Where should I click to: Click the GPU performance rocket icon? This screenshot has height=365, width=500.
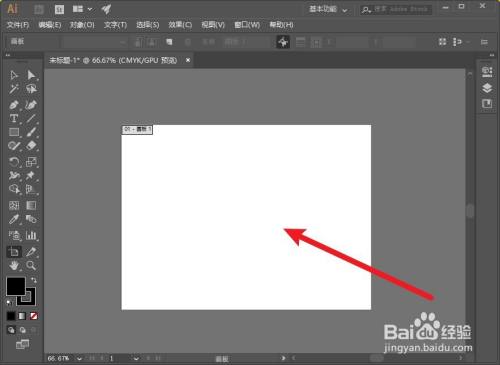pyautogui.click(x=107, y=9)
